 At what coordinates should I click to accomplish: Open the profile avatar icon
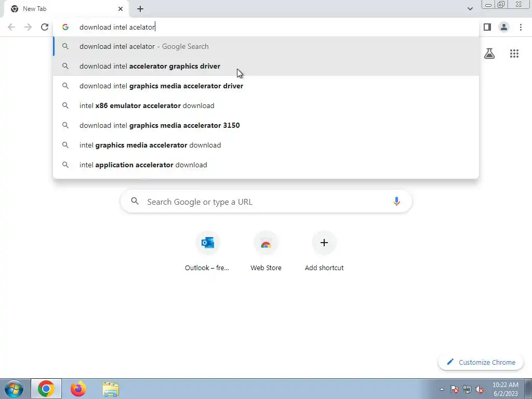coord(504,27)
